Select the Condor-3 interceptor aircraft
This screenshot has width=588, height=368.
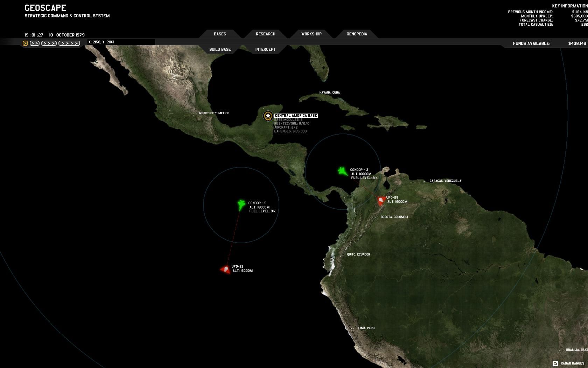click(342, 171)
